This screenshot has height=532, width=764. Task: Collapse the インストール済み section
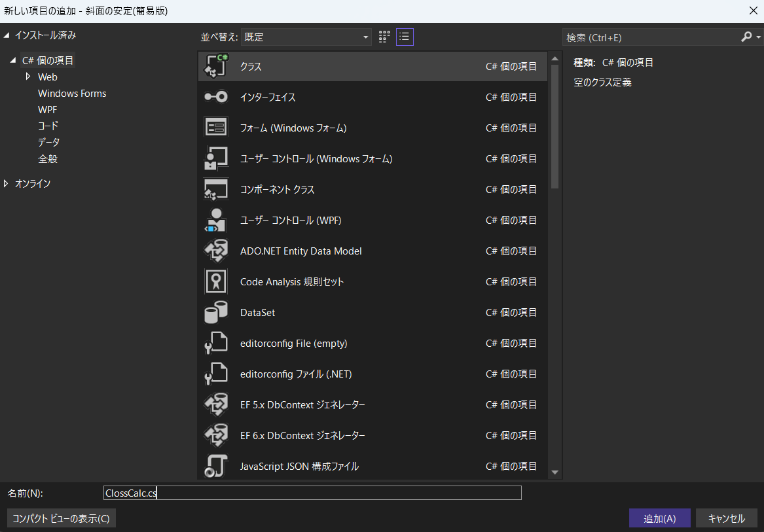click(x=7, y=35)
